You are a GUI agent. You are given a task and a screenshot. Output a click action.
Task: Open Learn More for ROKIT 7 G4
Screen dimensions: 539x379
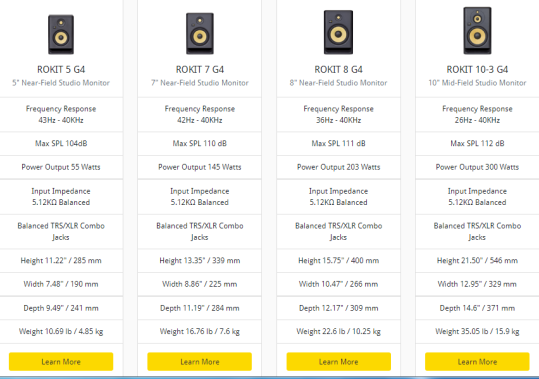(x=200, y=361)
